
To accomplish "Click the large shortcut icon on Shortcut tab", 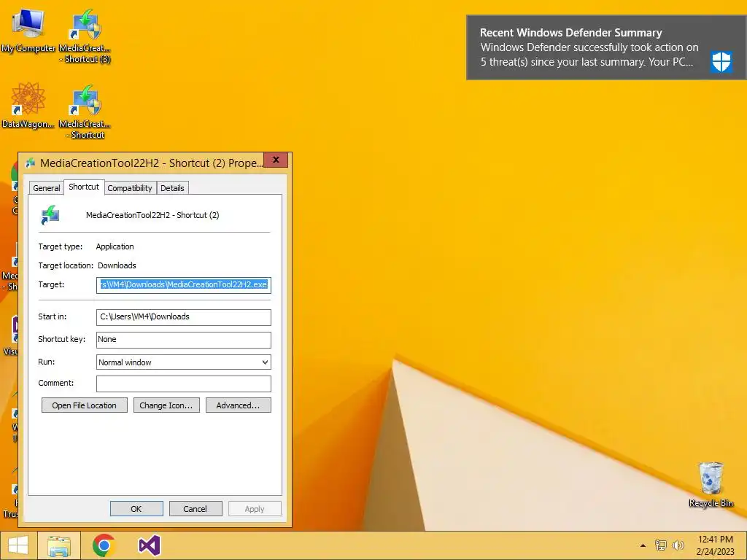I will (x=50, y=215).
